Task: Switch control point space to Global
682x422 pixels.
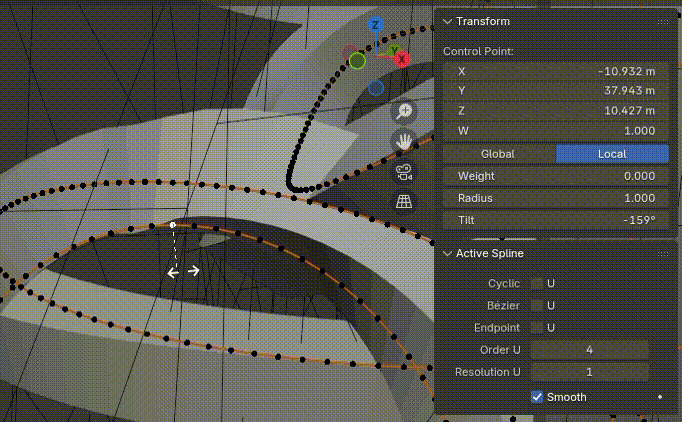Action: coord(498,154)
